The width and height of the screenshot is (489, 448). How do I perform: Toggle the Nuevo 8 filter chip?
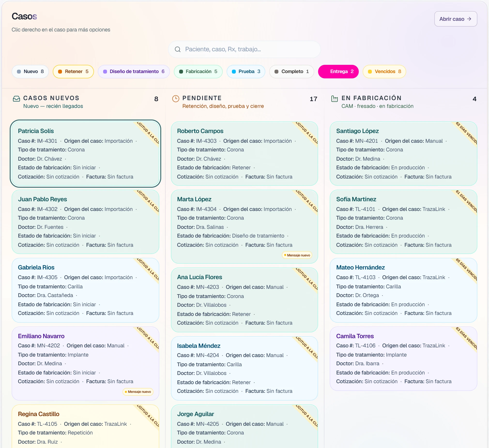(x=30, y=72)
